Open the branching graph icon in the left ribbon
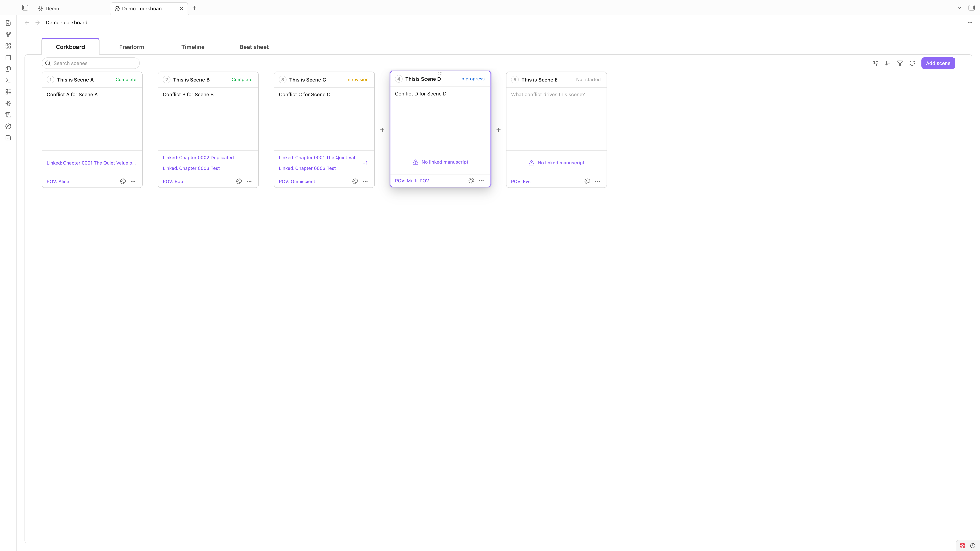The image size is (980, 551). [8, 35]
